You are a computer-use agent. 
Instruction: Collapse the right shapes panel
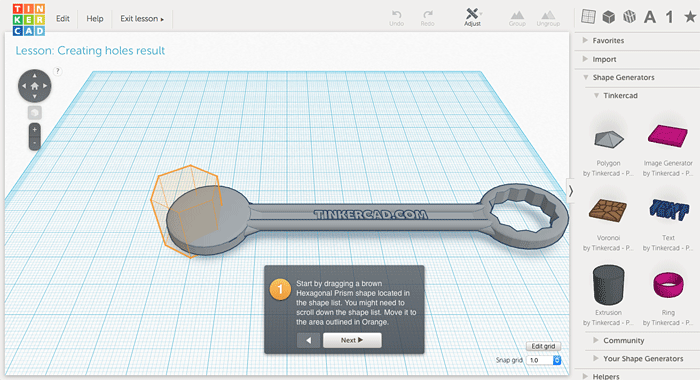coord(571,192)
